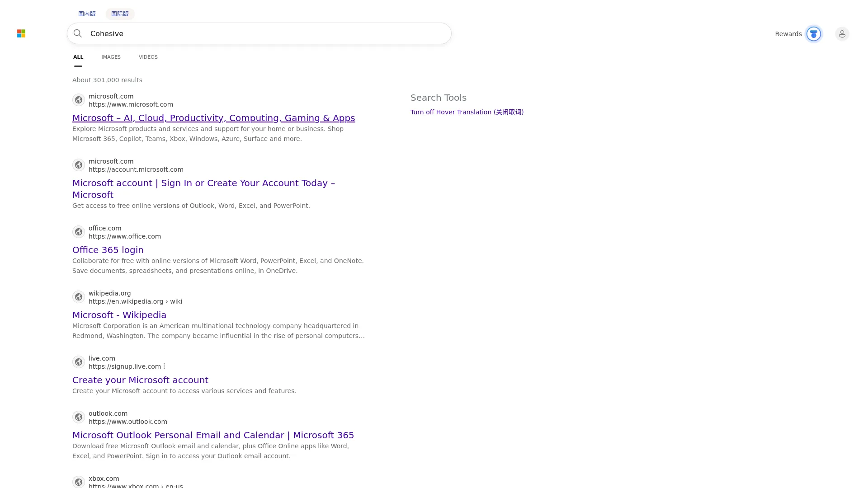Open the Office 365 login result
Screen dimensions: 868x488
point(108,250)
